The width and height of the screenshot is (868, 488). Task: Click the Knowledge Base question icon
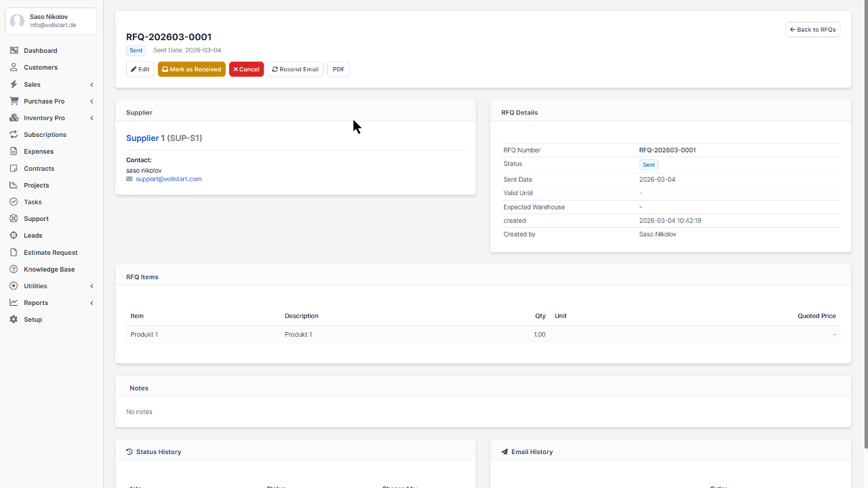click(14, 269)
